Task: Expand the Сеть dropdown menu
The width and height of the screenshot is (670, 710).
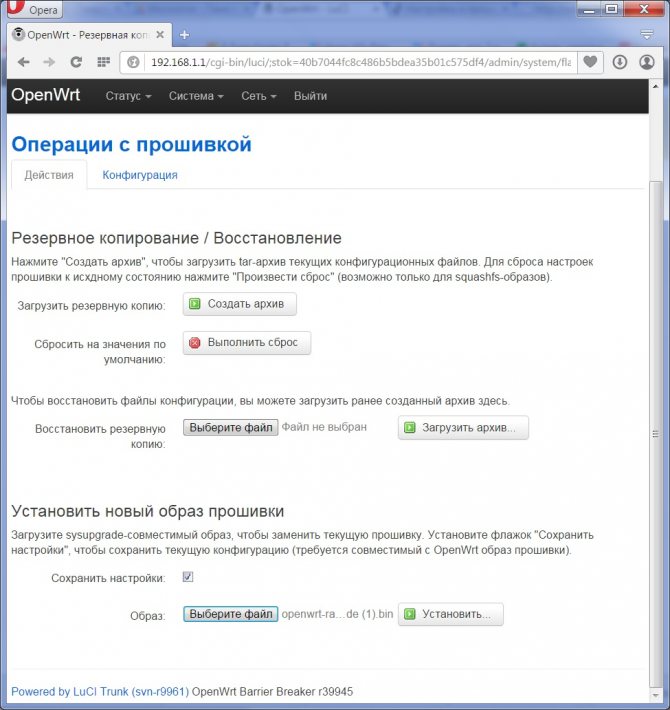Action: pyautogui.click(x=258, y=96)
